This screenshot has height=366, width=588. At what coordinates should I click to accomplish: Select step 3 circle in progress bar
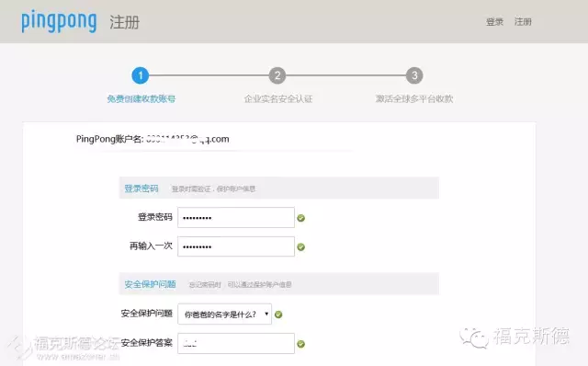tap(414, 75)
